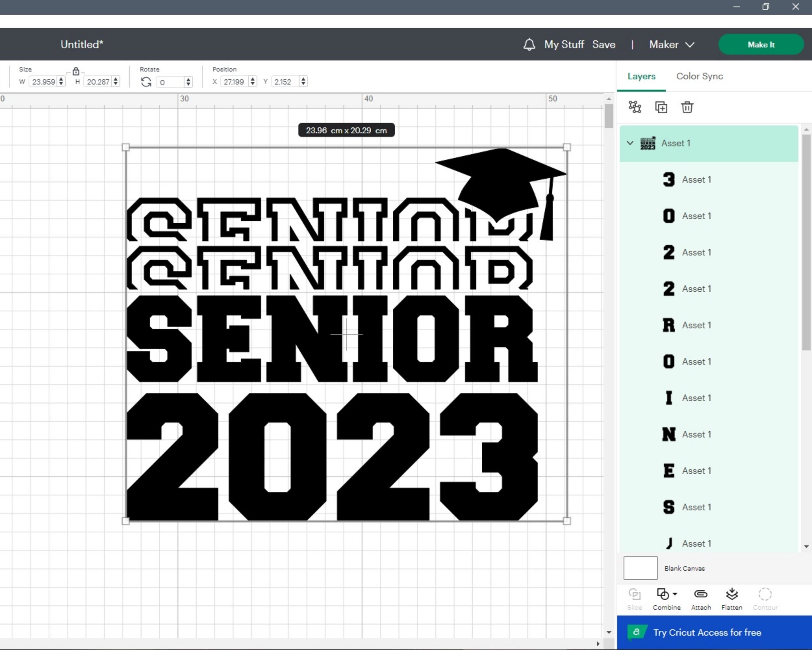This screenshot has height=650, width=812.
Task: Save the Untitled project
Action: (604, 44)
